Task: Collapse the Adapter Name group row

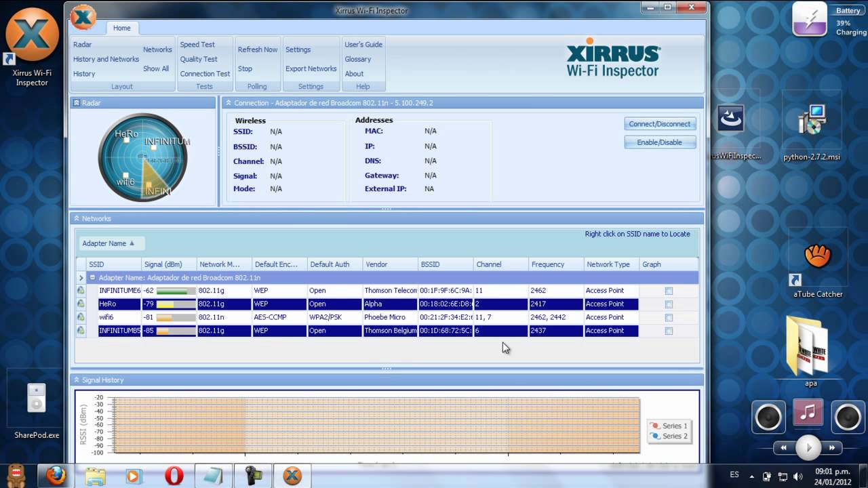Action: (x=92, y=278)
